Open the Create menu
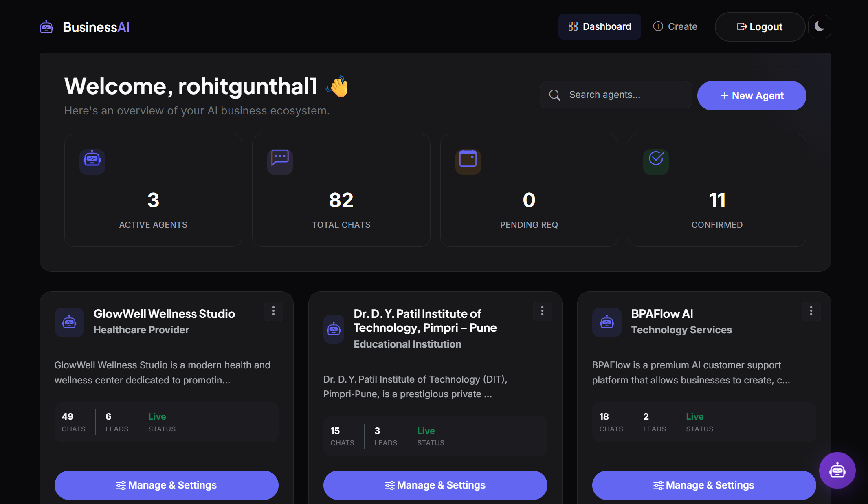Screen dimensions: 868x504 coord(675,26)
